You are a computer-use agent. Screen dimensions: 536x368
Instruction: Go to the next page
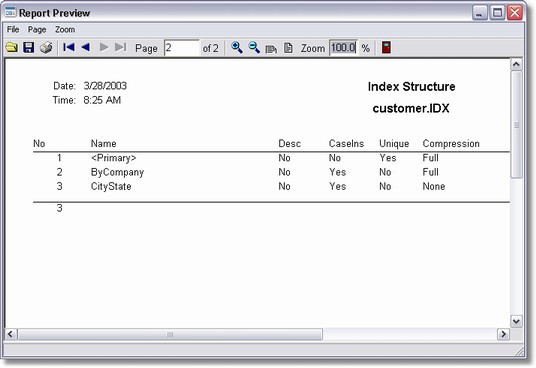pyautogui.click(x=104, y=47)
